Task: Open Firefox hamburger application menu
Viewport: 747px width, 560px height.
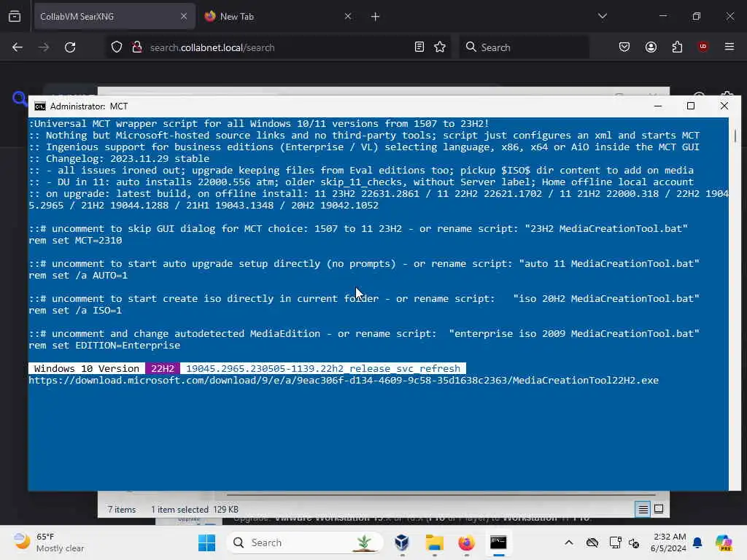Action: tap(729, 47)
